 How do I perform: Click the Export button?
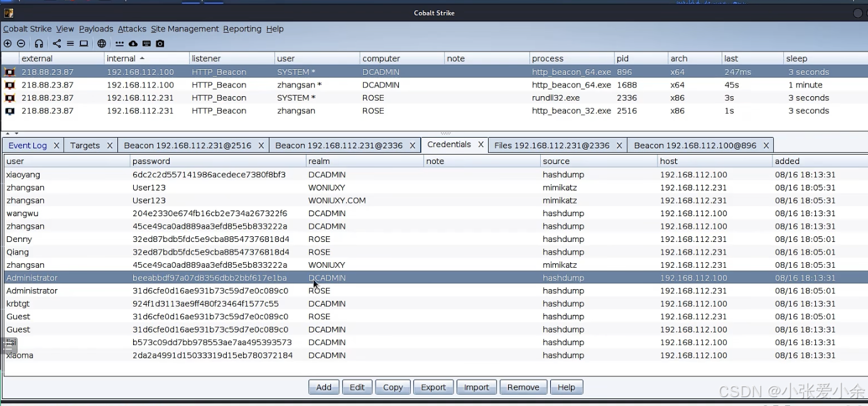click(x=433, y=387)
